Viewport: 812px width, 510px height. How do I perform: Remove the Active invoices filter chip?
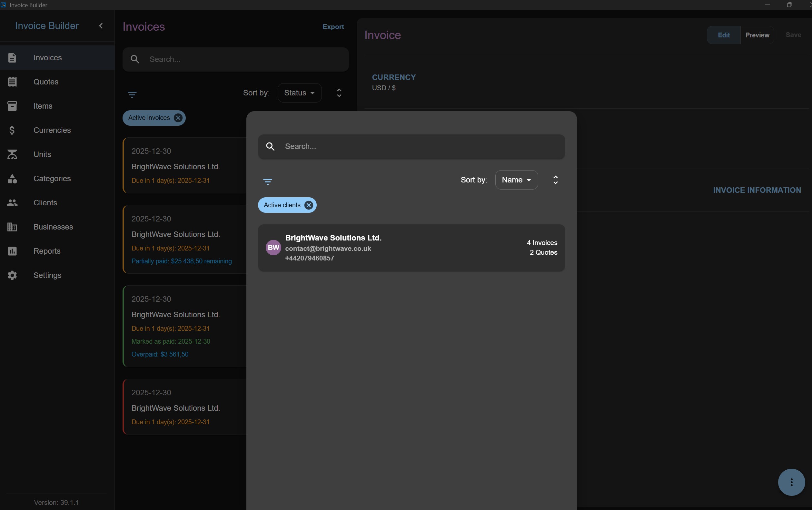(178, 118)
